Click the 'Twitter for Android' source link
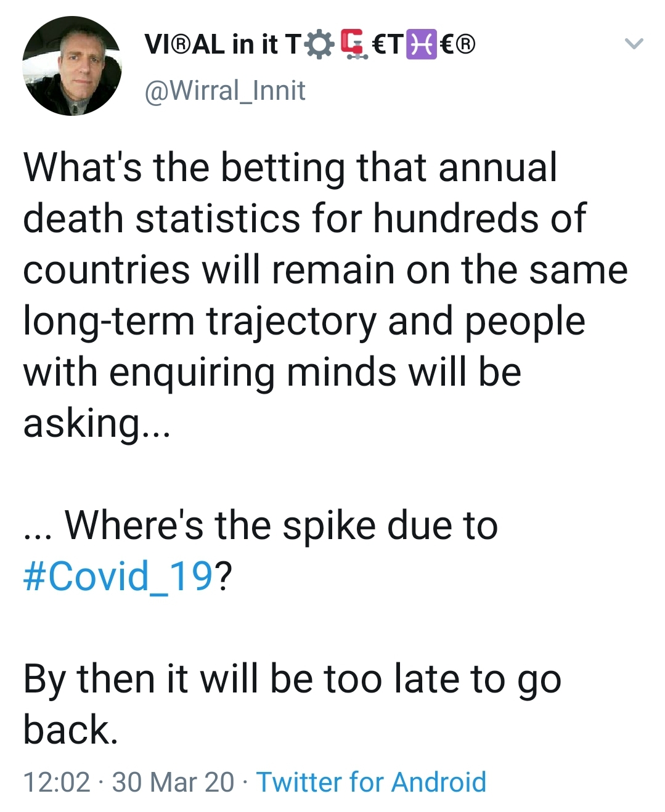The width and height of the screenshot is (665, 812). click(371, 782)
